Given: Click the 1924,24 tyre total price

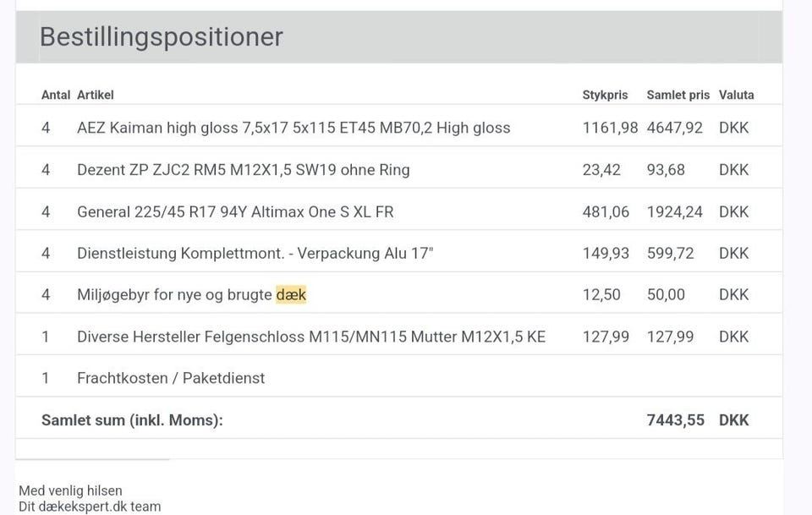Looking at the screenshot, I should 674,211.
